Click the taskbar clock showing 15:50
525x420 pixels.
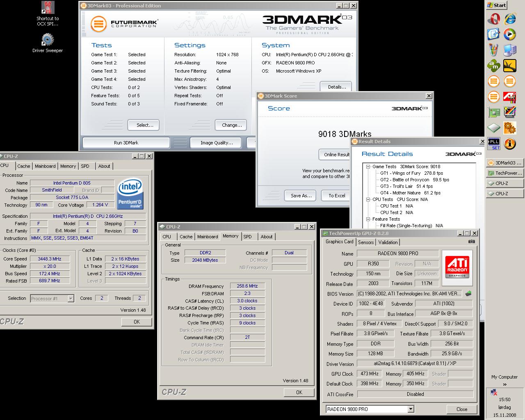pyautogui.click(x=504, y=399)
